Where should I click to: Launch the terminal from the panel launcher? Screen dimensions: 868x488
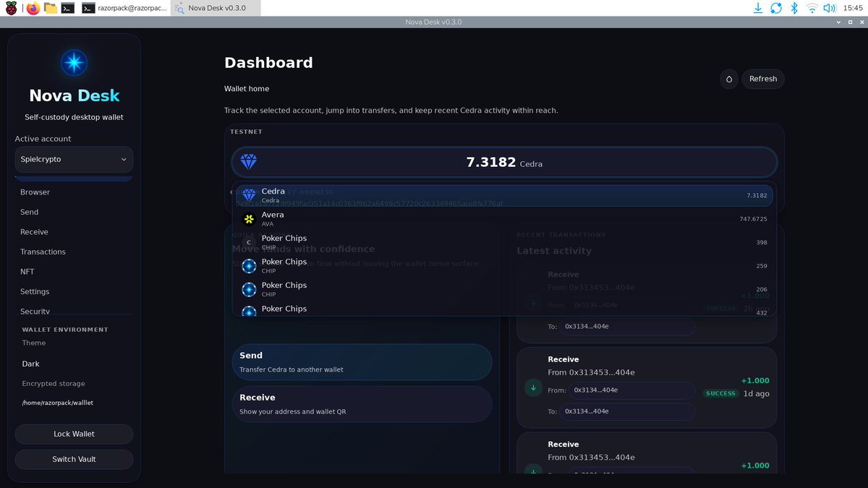68,8
